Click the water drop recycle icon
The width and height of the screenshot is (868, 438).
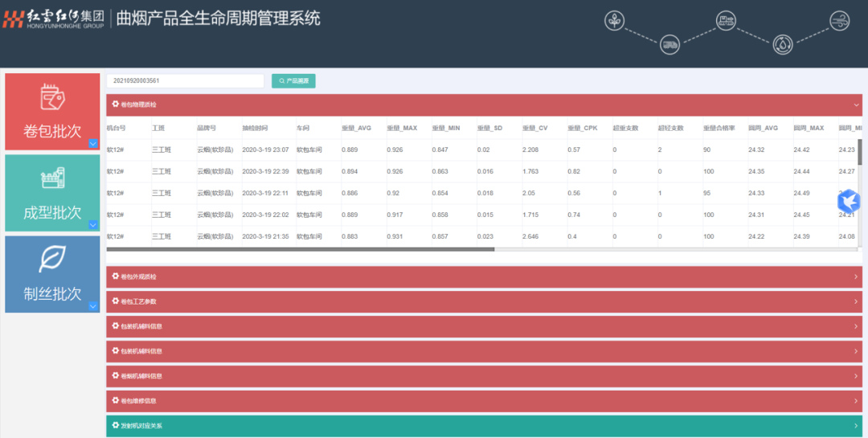[x=783, y=44]
